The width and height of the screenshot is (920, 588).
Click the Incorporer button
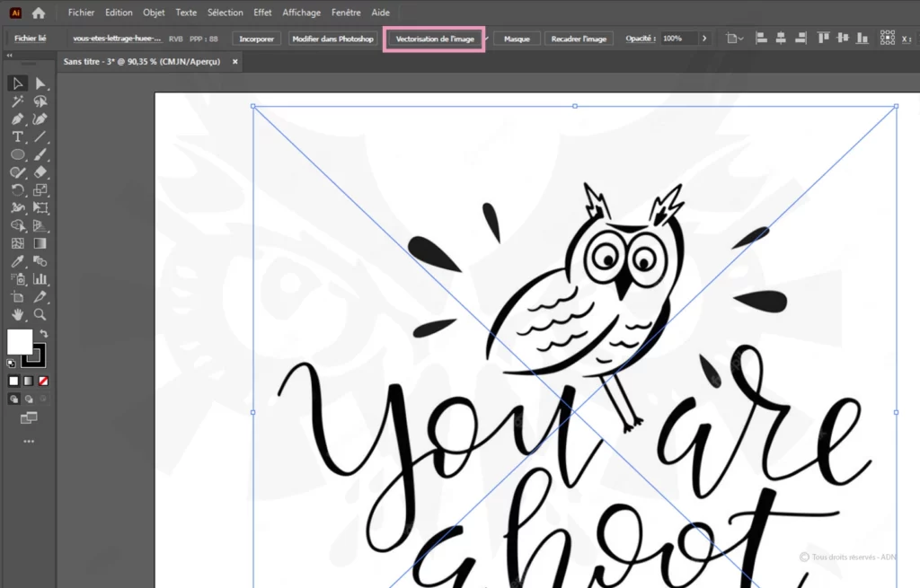pyautogui.click(x=256, y=39)
